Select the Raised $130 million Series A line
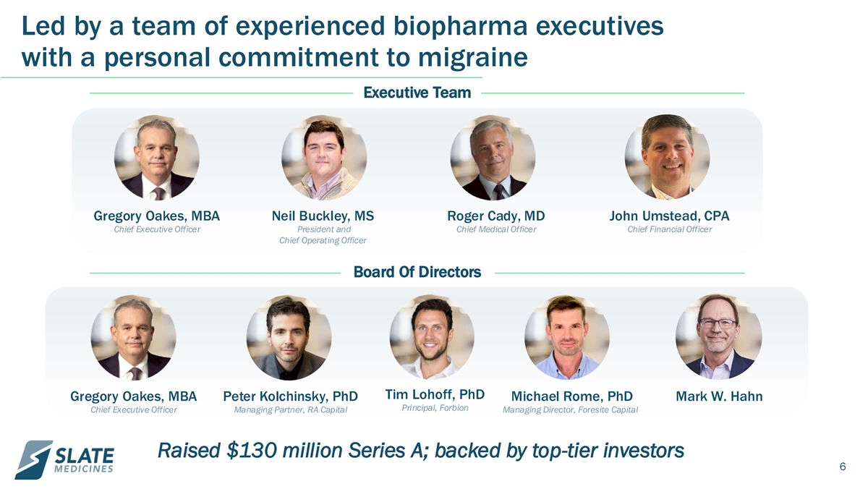 coord(420,451)
